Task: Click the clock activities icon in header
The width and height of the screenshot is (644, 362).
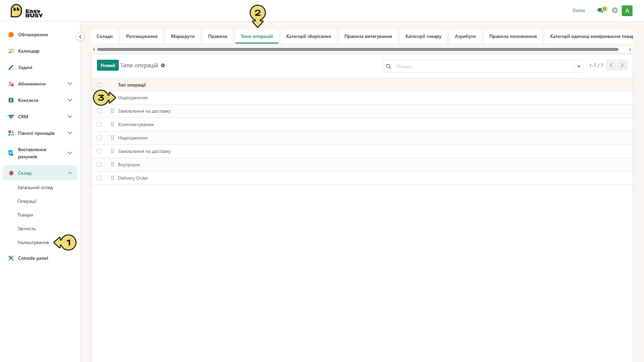Action: point(615,10)
